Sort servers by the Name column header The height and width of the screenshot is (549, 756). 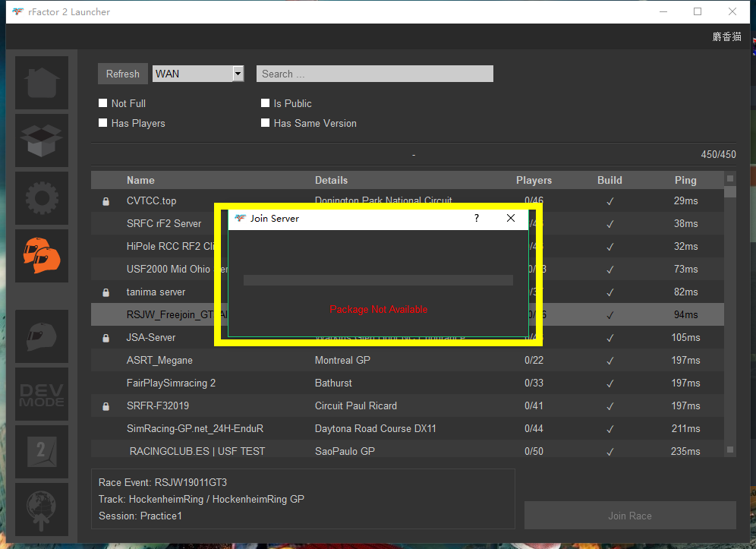[x=140, y=181]
